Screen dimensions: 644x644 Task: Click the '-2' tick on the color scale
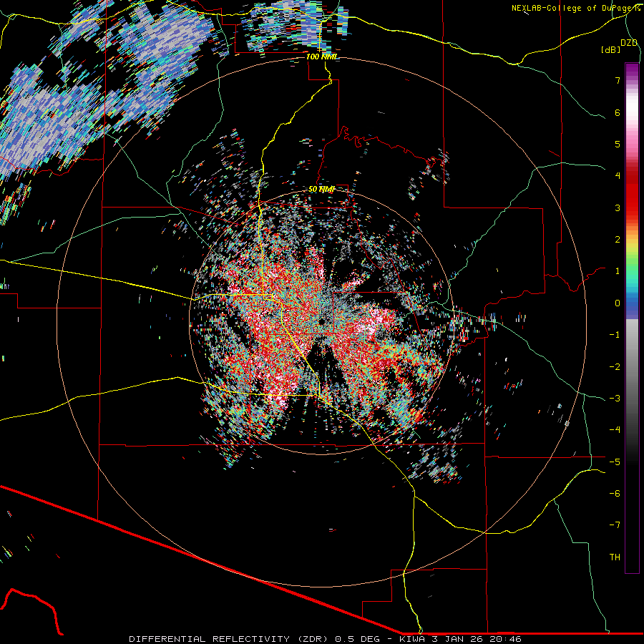(x=615, y=367)
